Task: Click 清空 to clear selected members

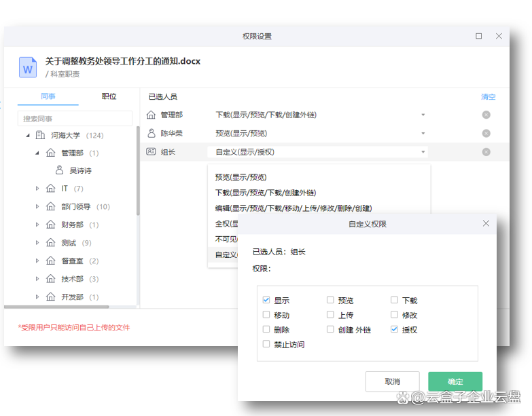Action: tap(488, 97)
